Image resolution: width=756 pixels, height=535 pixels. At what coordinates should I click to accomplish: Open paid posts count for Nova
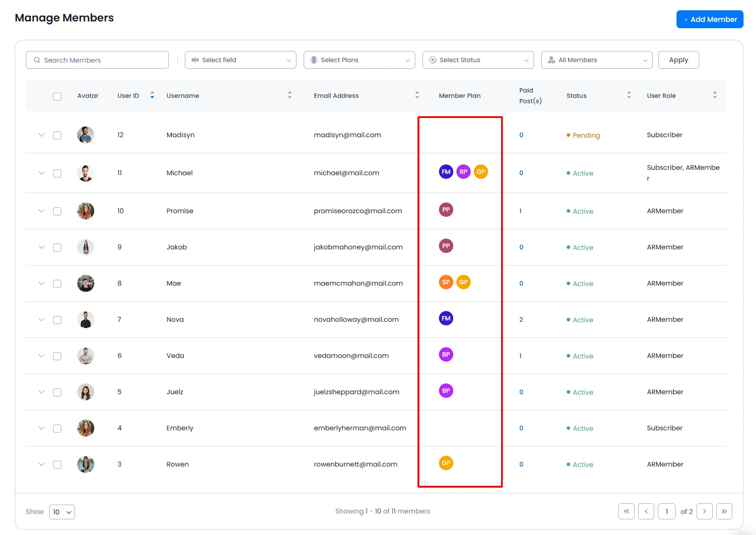point(521,320)
